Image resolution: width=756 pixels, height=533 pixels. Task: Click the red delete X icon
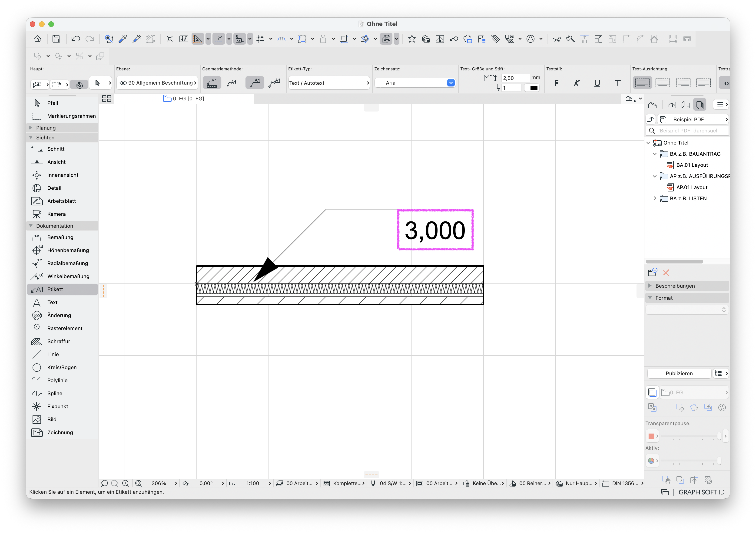click(666, 272)
